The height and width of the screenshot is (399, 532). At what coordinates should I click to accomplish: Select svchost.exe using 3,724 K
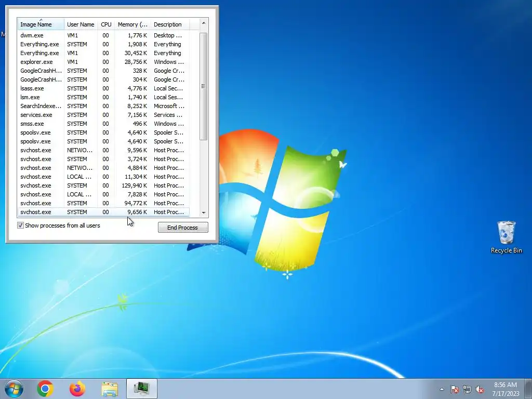[x=103, y=159]
